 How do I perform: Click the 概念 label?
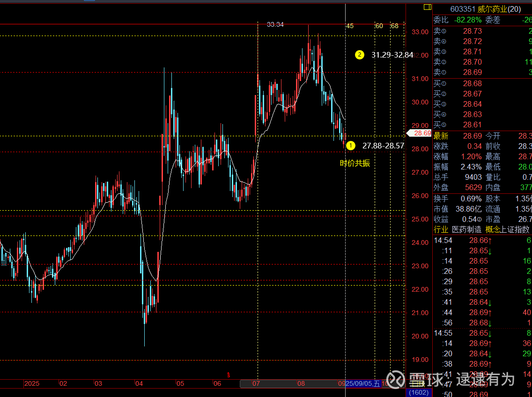point(493,230)
